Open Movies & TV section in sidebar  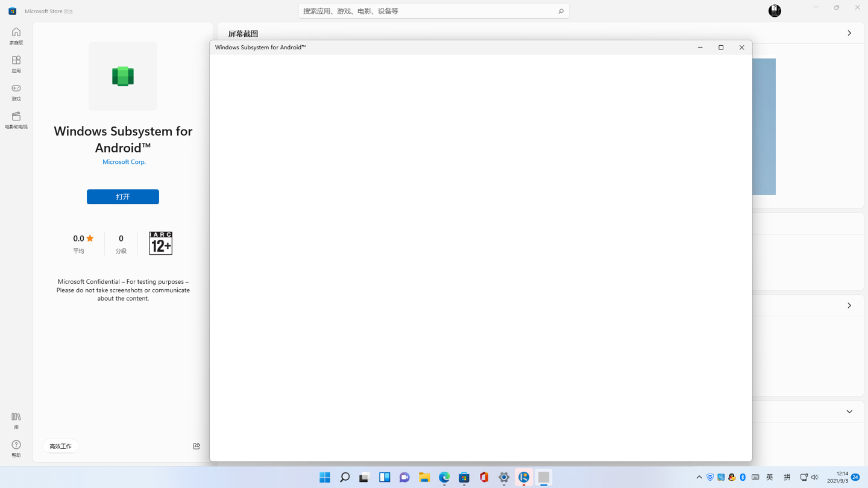click(16, 120)
